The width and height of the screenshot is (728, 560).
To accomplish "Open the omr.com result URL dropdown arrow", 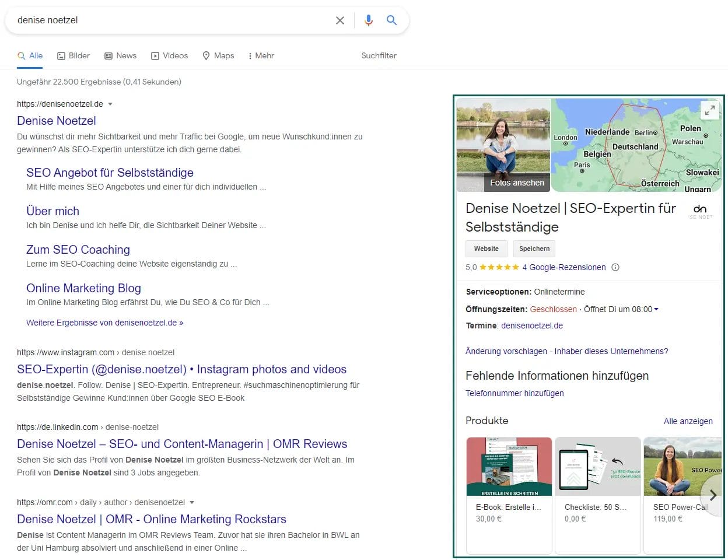I will [192, 502].
